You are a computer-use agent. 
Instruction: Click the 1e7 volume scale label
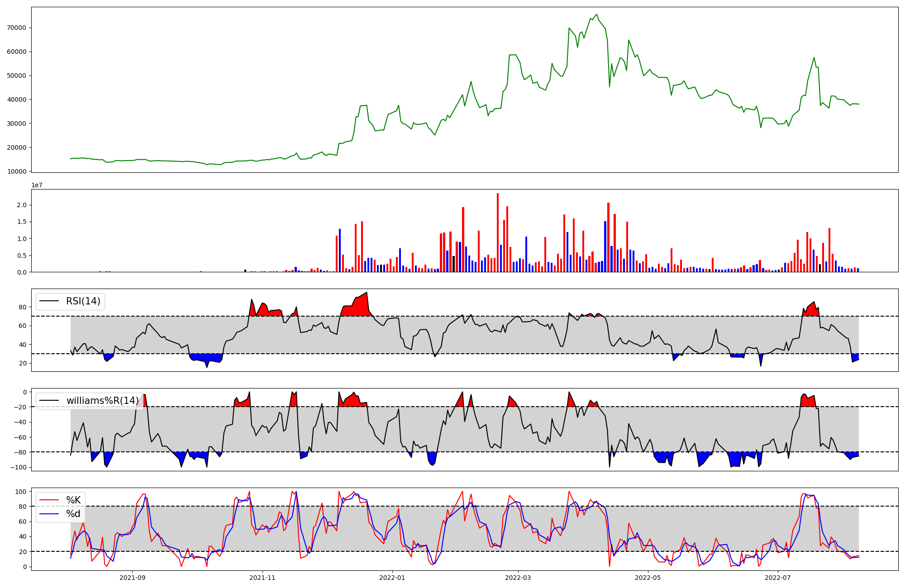37,185
